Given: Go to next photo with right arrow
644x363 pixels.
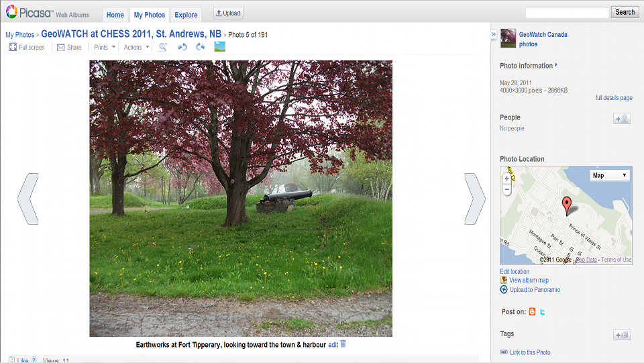Looking at the screenshot, I should [475, 199].
